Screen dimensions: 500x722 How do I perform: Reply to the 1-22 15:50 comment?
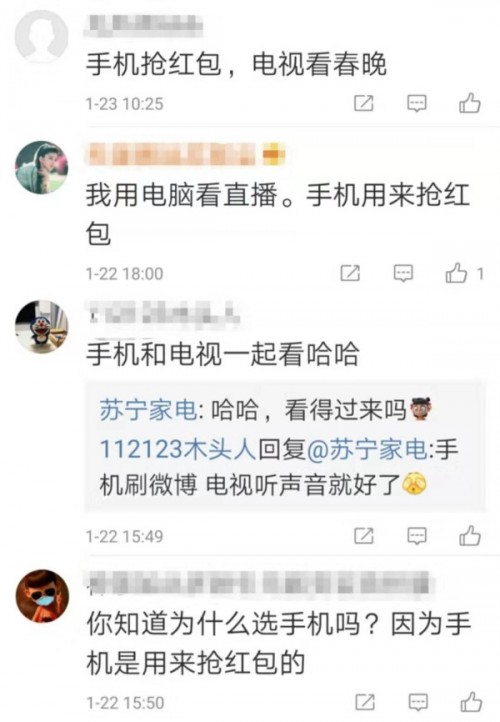[419, 703]
